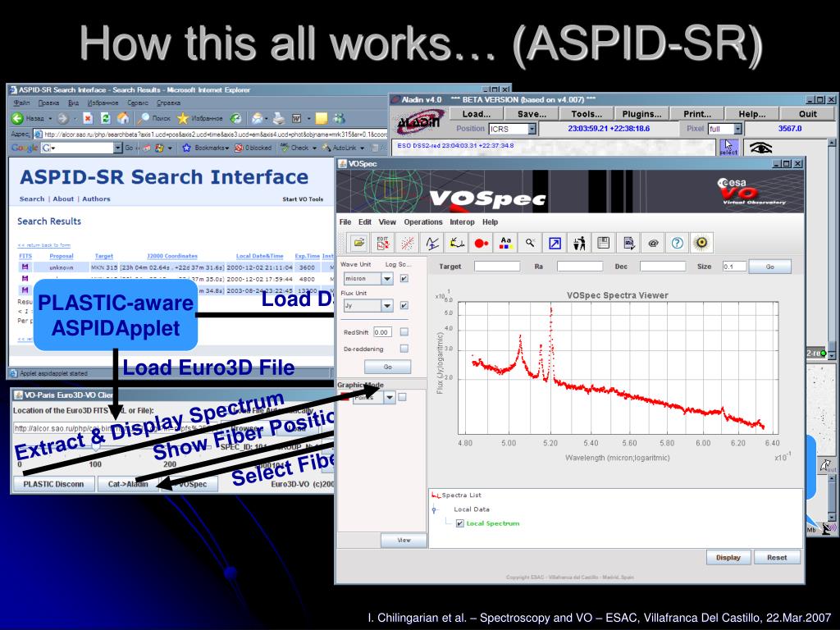Screen dimensions: 840x630
Task: Click the Target input field in VOSpec
Action: pos(497,267)
